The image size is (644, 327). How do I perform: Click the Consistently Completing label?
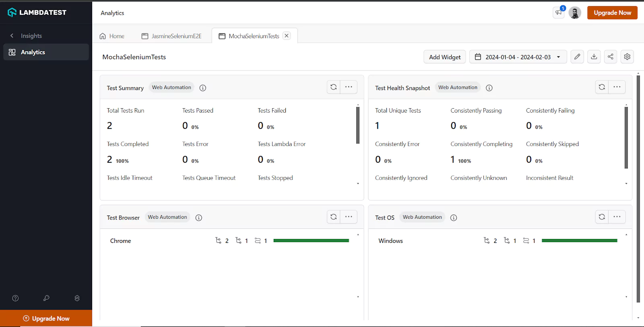[x=481, y=144]
